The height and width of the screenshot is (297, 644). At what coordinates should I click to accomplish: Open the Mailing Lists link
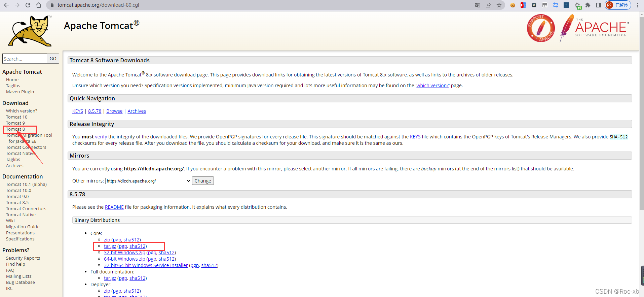(x=19, y=276)
